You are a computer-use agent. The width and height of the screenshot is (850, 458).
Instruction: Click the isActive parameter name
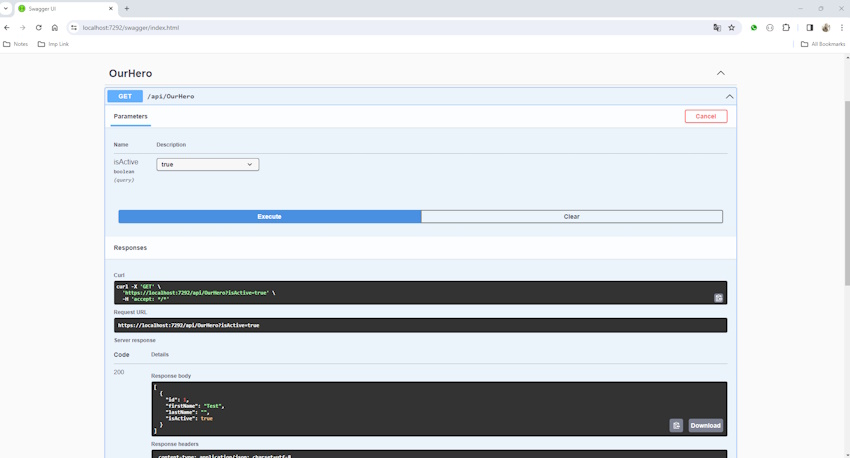(x=126, y=162)
